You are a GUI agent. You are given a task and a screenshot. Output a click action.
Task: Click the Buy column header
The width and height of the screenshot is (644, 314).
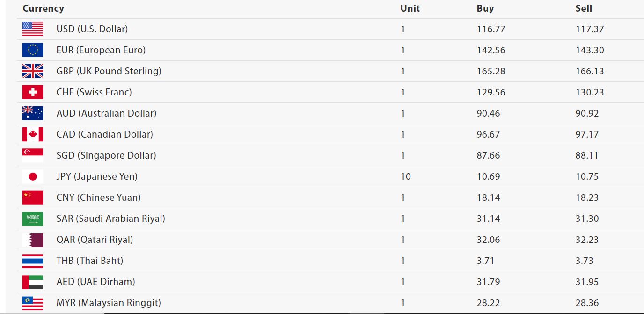point(485,8)
